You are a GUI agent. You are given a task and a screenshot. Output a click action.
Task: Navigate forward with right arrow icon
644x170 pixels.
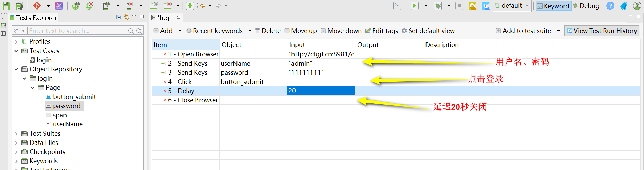point(218,6)
